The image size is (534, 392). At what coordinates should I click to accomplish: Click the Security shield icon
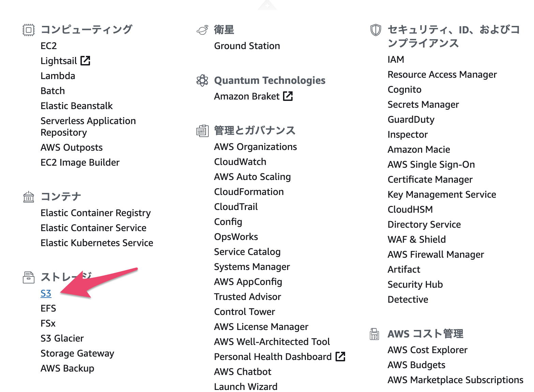[x=376, y=30]
